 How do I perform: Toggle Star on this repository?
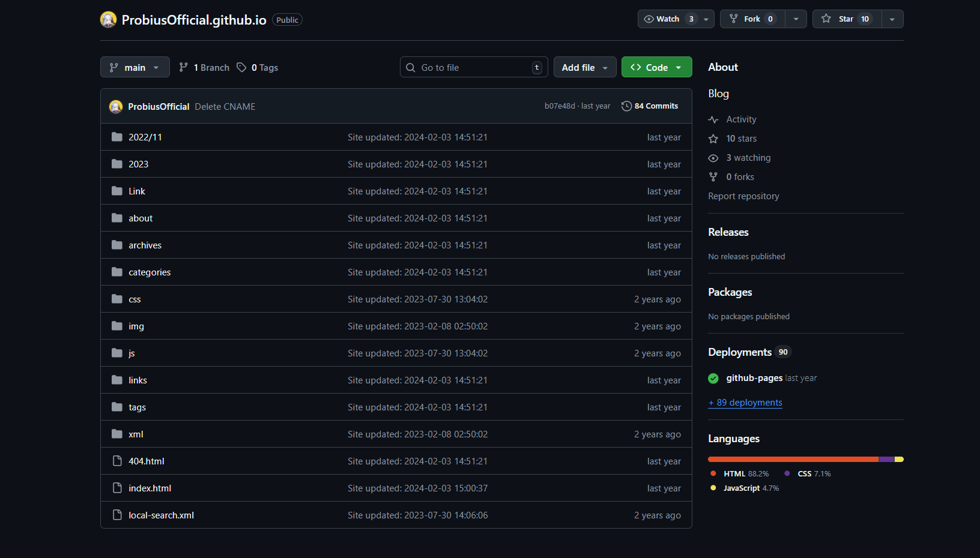coord(847,19)
